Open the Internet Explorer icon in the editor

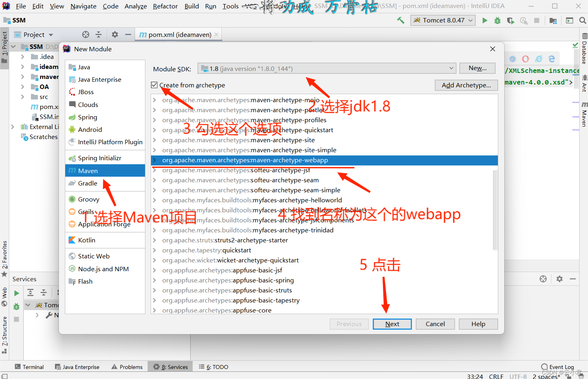click(x=539, y=59)
